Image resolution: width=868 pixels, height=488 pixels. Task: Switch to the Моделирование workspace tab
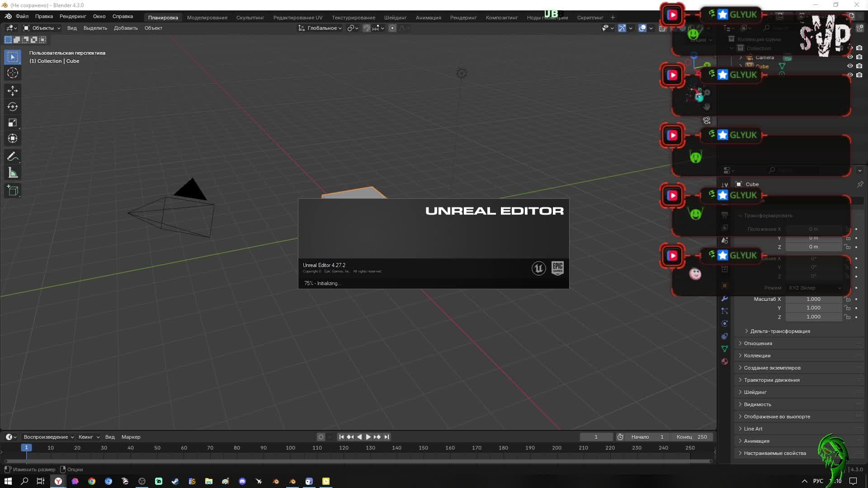207,18
